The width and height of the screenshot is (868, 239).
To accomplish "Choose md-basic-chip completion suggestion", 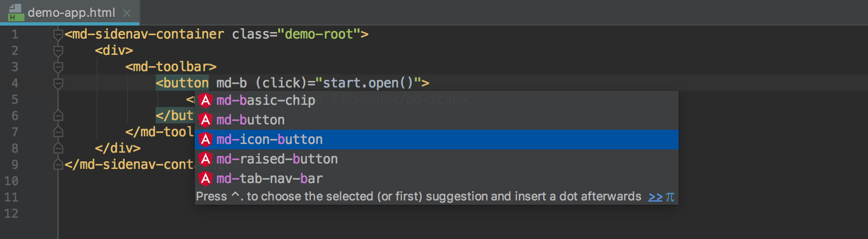I will (437, 100).
